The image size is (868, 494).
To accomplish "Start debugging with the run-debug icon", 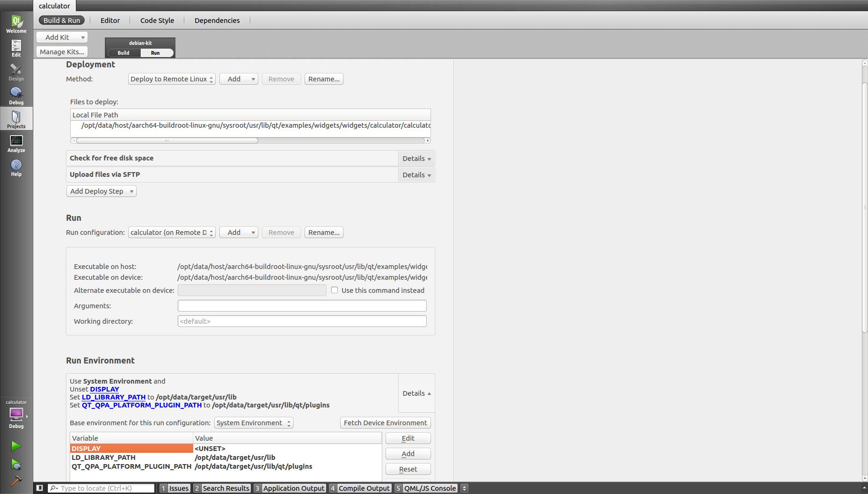I will [16, 464].
